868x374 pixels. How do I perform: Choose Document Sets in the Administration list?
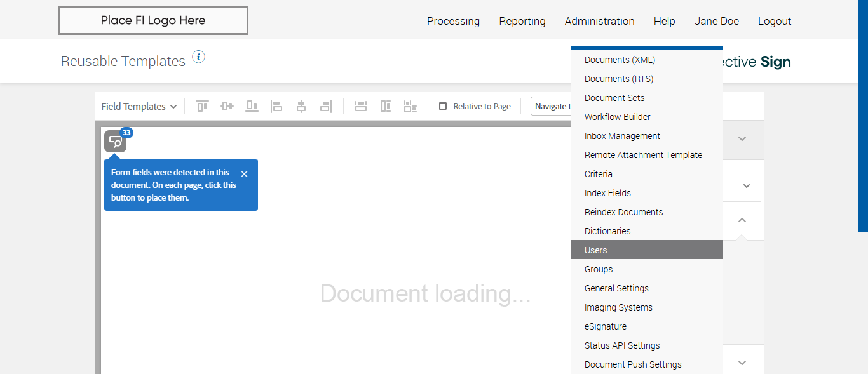[x=647, y=98]
